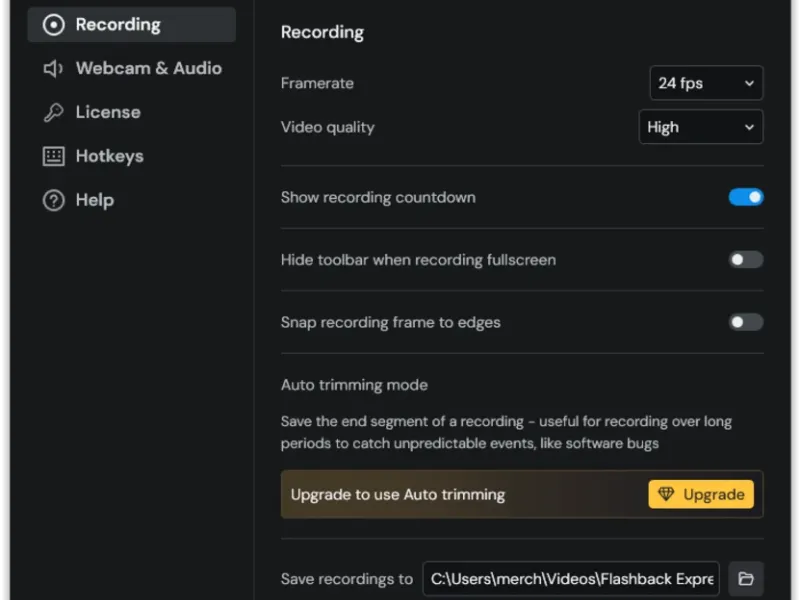Browse for recordings folder with folder icon
The height and width of the screenshot is (600, 800).
(x=746, y=579)
